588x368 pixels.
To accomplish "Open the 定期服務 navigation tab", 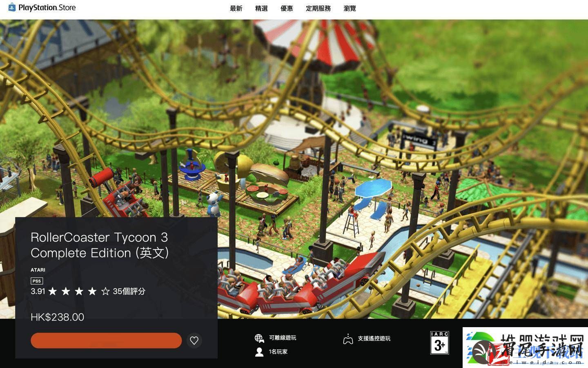I will [318, 8].
